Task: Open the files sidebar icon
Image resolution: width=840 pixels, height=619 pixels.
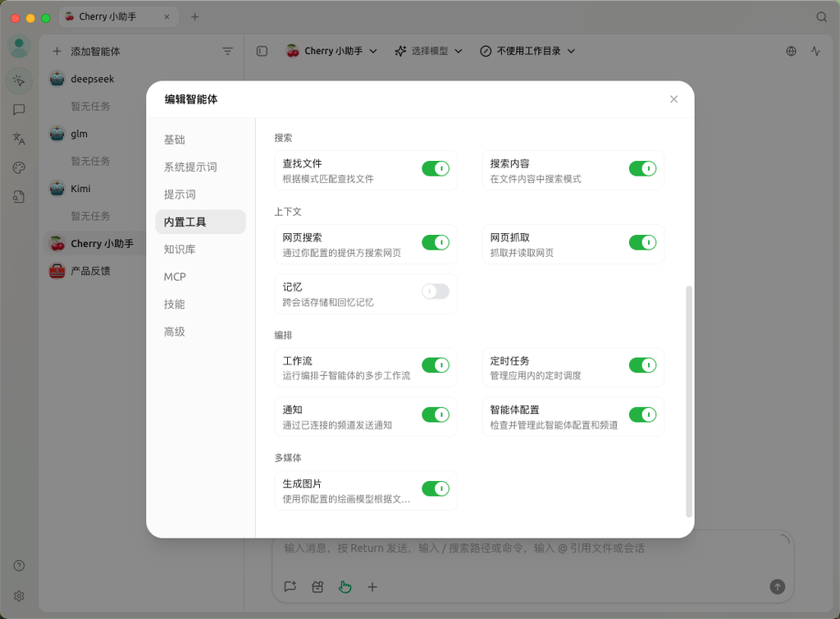Action: coord(20,197)
